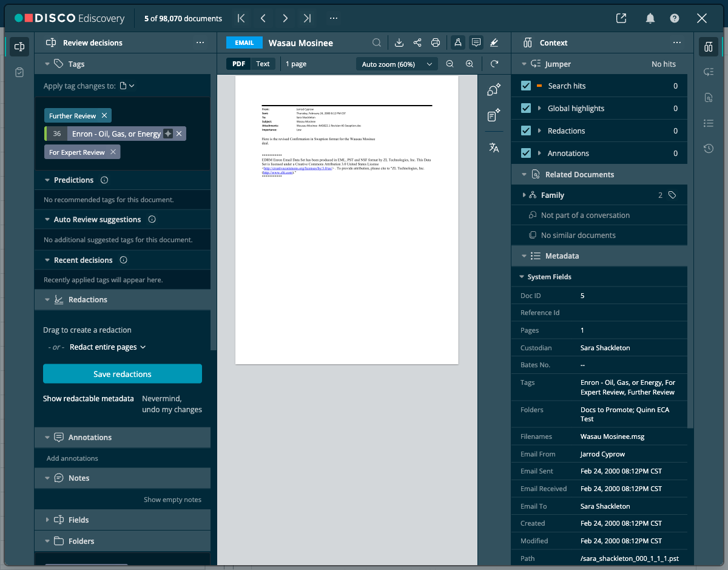Click the DISCO Ediscovery logo
The width and height of the screenshot is (728, 570).
coord(69,18)
